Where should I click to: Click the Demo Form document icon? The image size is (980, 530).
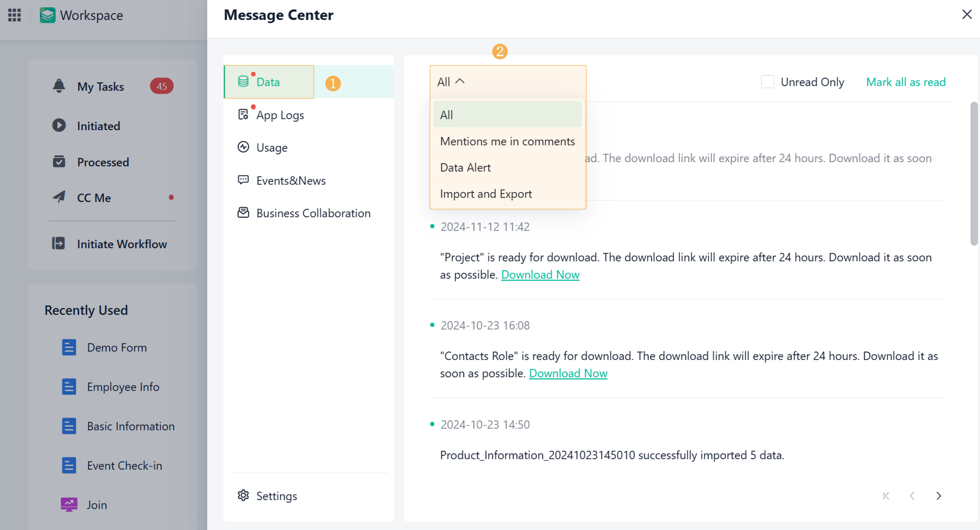click(69, 347)
